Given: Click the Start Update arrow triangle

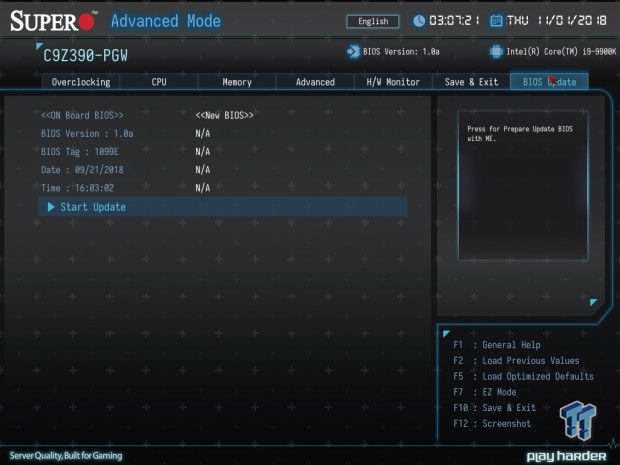Looking at the screenshot, I should [x=51, y=207].
